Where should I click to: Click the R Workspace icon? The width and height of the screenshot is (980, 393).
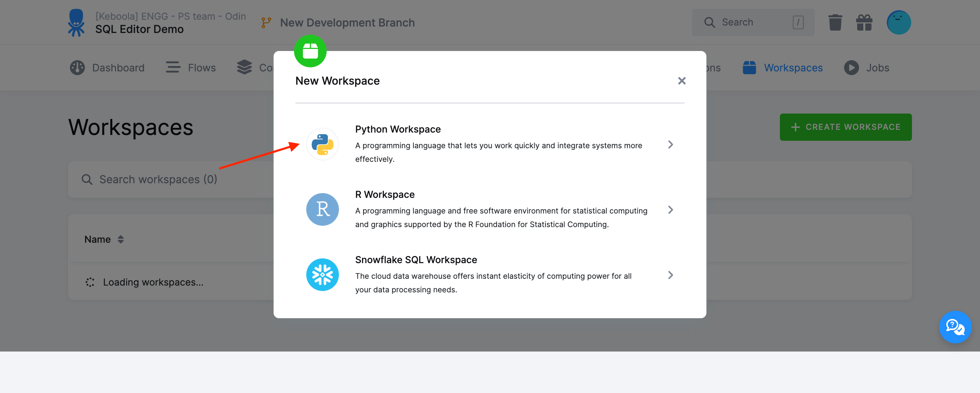pyautogui.click(x=322, y=209)
